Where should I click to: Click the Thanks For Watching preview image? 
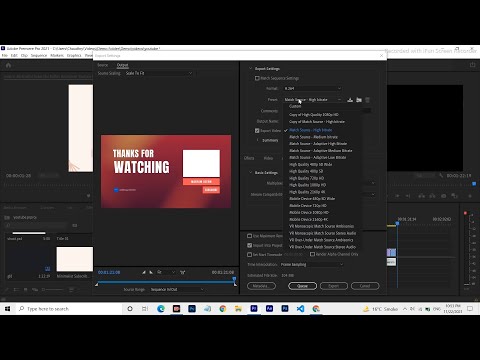tap(166, 172)
